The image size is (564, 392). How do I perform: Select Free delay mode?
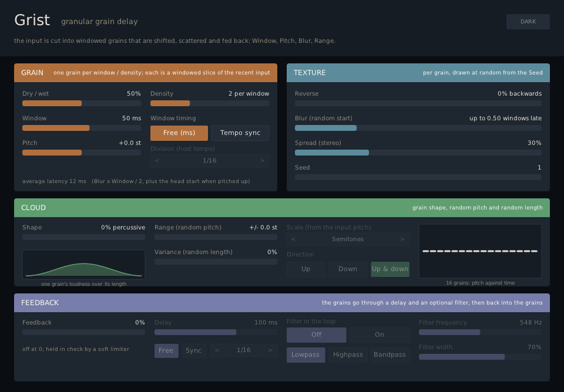click(x=166, y=351)
